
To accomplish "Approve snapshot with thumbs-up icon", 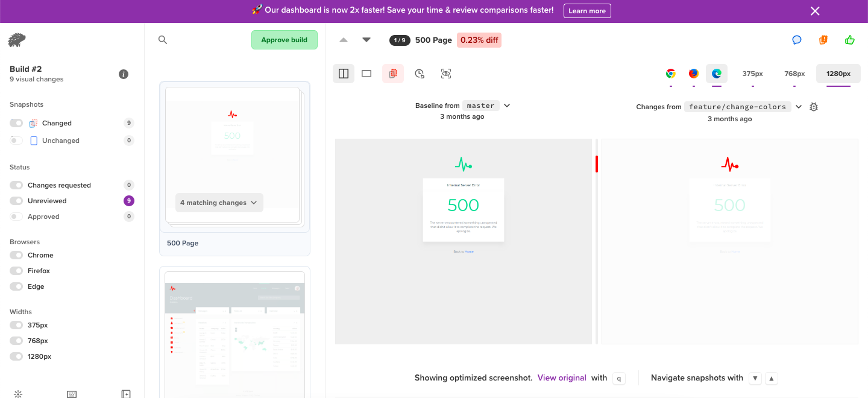I will [x=850, y=40].
